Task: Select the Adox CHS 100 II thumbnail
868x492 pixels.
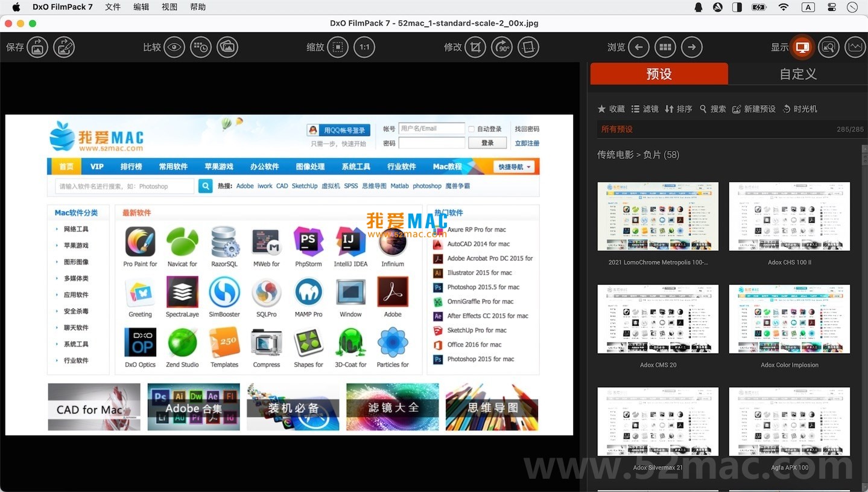Action: pos(790,216)
